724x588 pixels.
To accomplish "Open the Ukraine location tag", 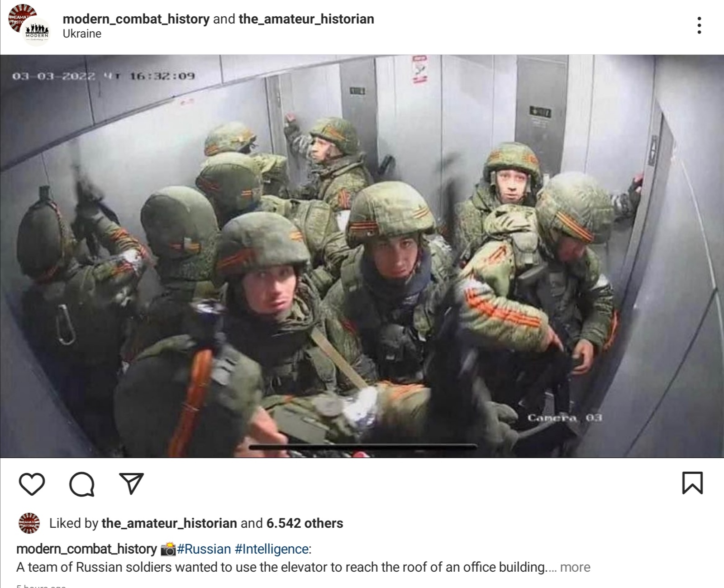I will (82, 34).
